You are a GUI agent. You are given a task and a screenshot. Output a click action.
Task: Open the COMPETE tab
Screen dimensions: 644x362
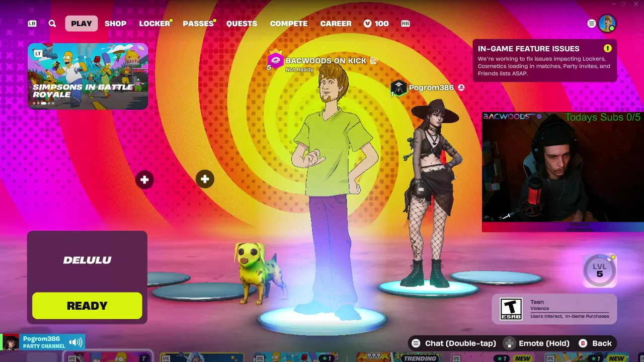tap(289, 24)
